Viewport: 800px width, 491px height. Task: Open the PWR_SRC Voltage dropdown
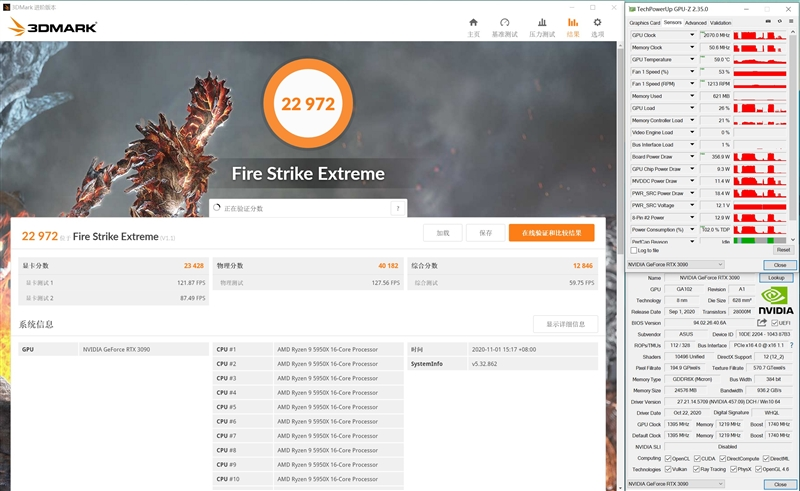click(692, 205)
